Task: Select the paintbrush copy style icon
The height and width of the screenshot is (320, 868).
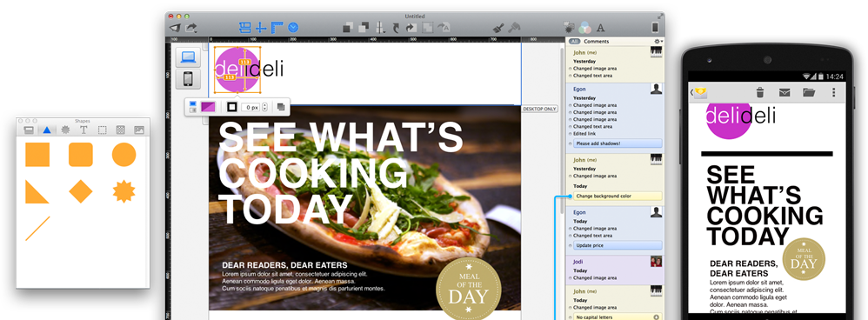Action: click(497, 27)
